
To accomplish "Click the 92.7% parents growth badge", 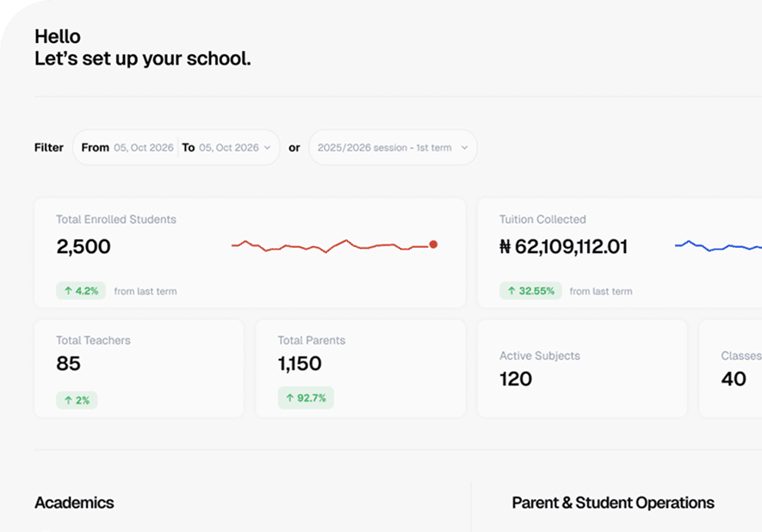I will (x=306, y=398).
